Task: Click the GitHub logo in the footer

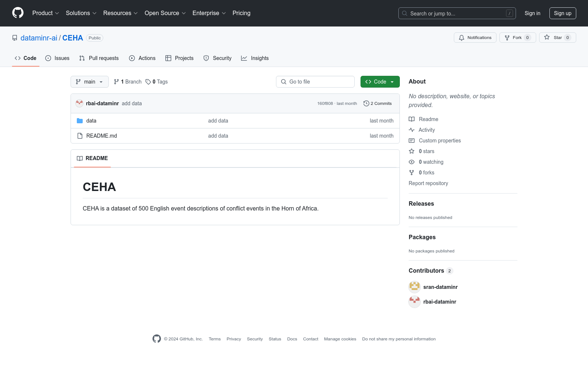Action: point(157,339)
